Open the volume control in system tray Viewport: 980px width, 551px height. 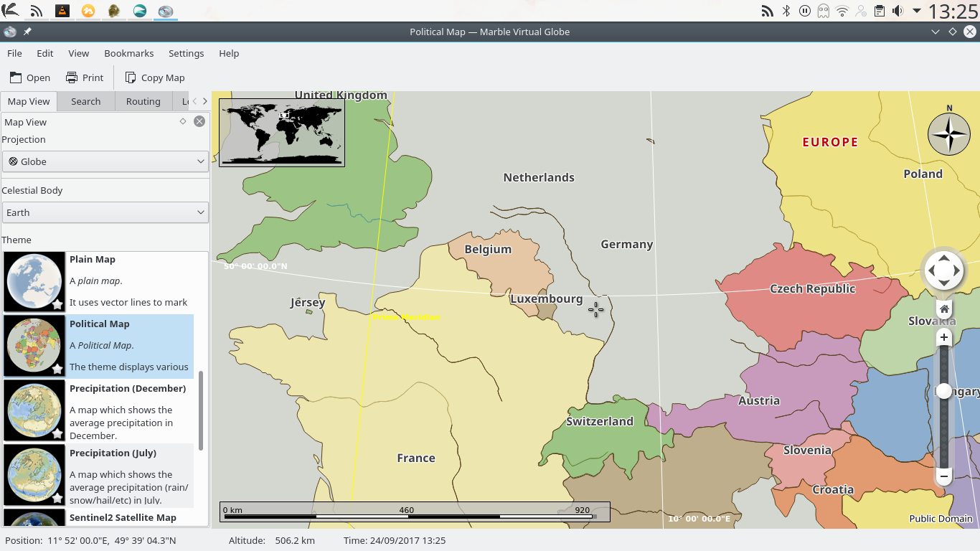(897, 11)
